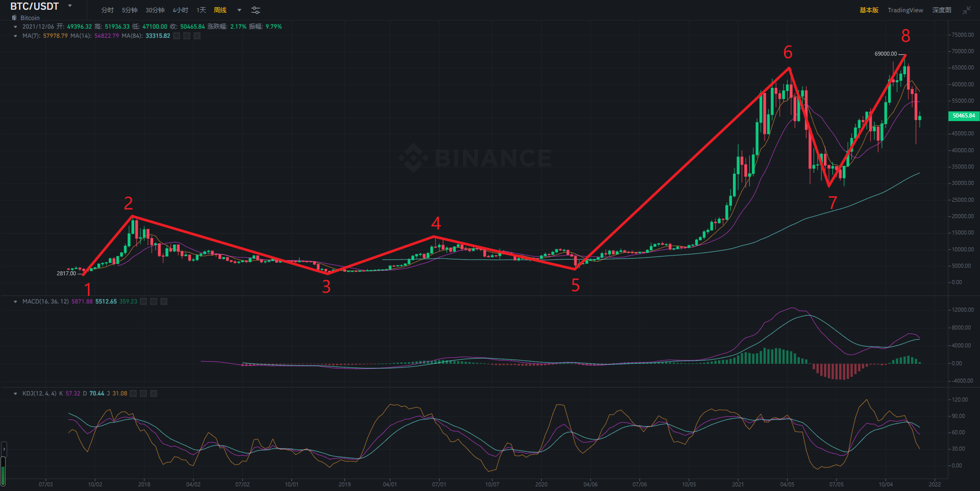Image resolution: width=980 pixels, height=491 pixels.
Task: Toggle MA indicator visibility eye icon
Action: (177, 36)
